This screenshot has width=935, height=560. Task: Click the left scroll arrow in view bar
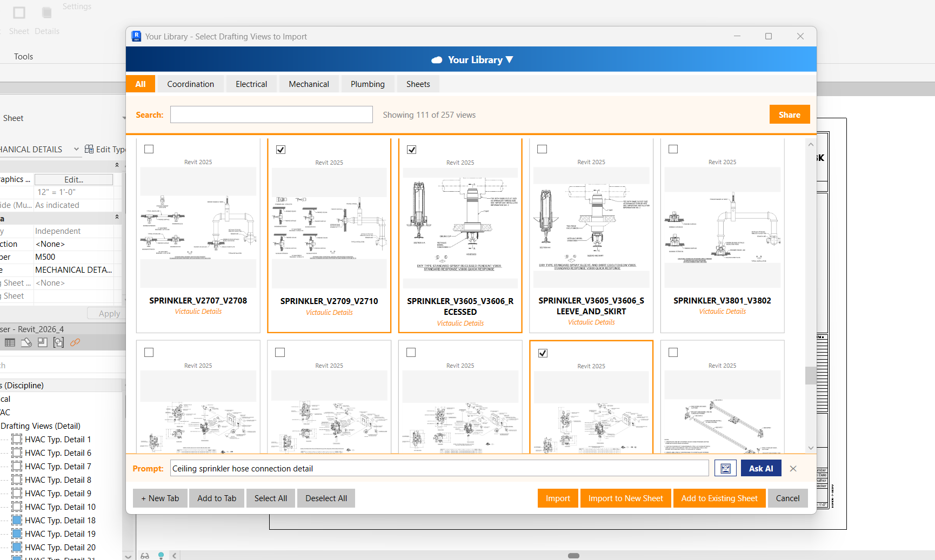(x=175, y=555)
